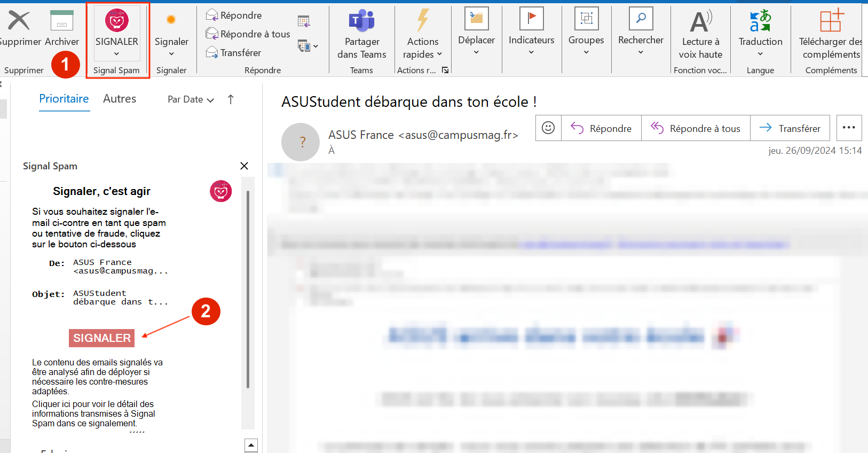Open the Actions rapides dialog launcher
Viewport: 868px width, 453px height.
[x=445, y=70]
